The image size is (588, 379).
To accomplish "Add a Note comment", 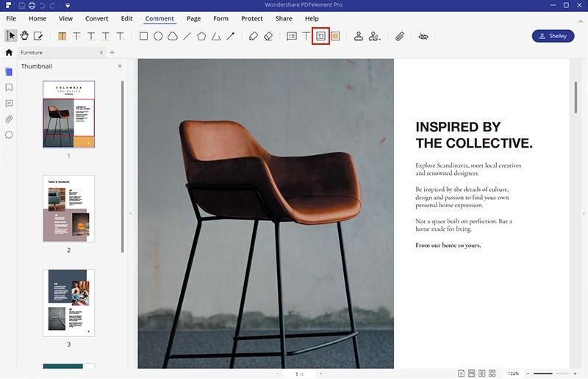I will (x=292, y=36).
